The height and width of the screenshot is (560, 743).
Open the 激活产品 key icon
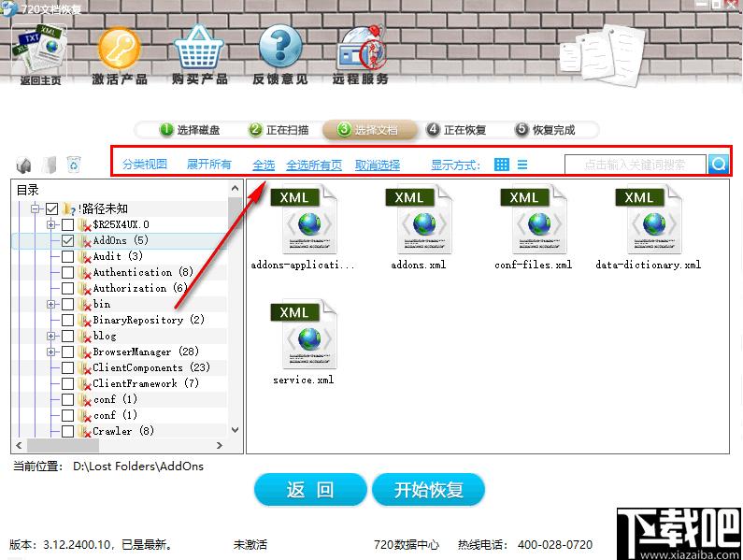click(119, 48)
